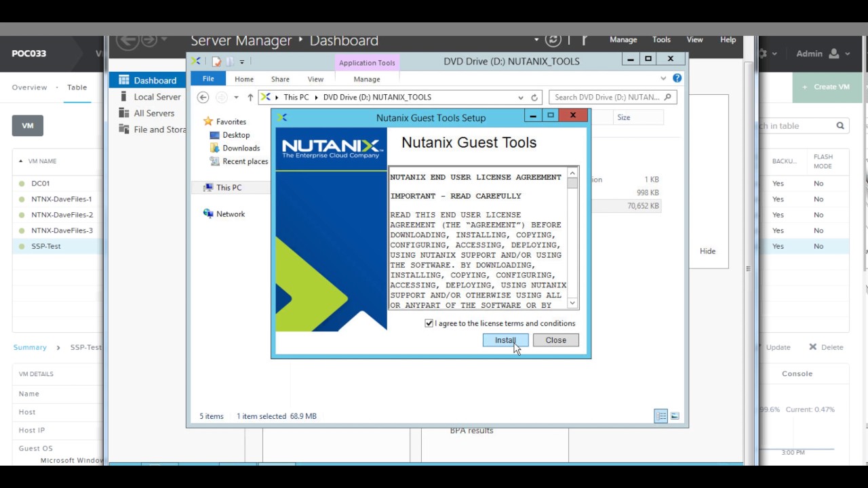Open All Servers in Server Manager
The height and width of the screenshot is (488, 868).
[147, 113]
